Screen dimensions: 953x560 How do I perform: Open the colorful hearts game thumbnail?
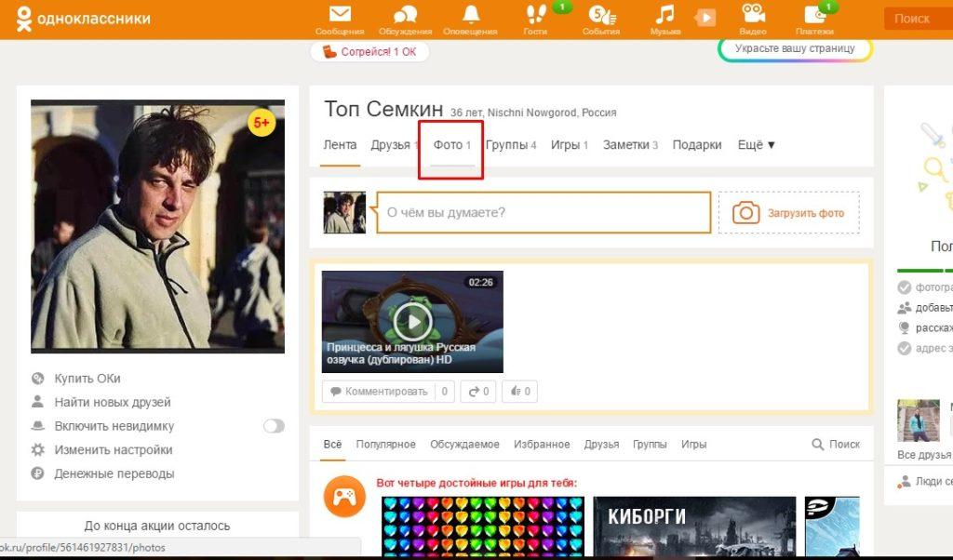[483, 527]
